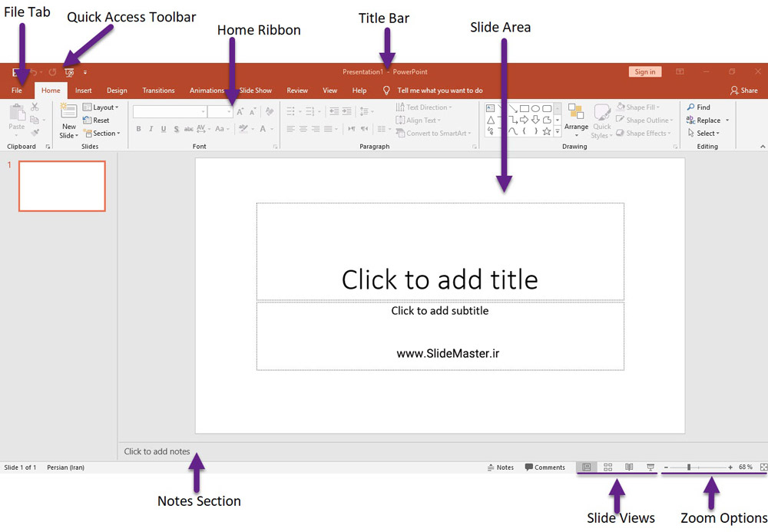The height and width of the screenshot is (532, 768).
Task: Toggle the Comments pane in the status bar
Action: pos(545,467)
